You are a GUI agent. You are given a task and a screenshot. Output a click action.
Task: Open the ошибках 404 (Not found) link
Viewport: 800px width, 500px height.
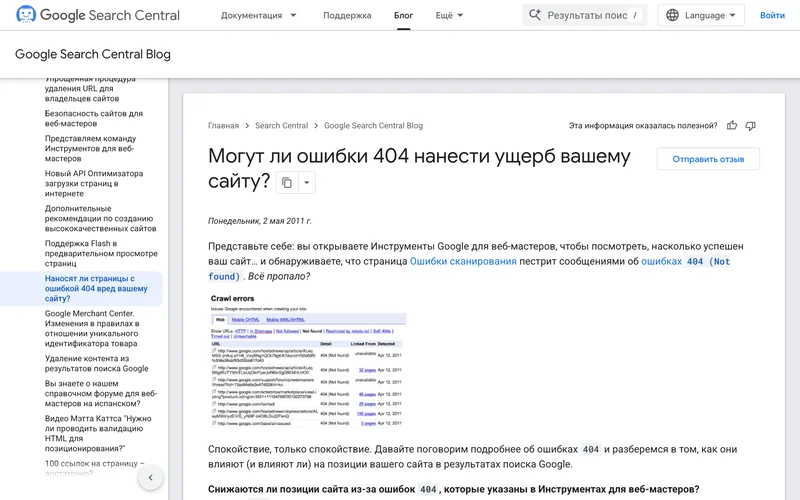tap(685, 261)
